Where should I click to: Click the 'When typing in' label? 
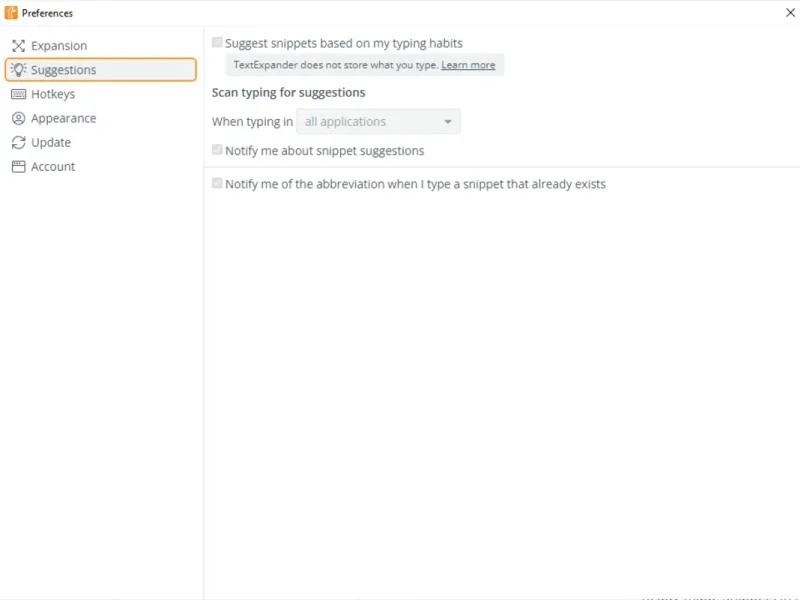click(x=253, y=122)
